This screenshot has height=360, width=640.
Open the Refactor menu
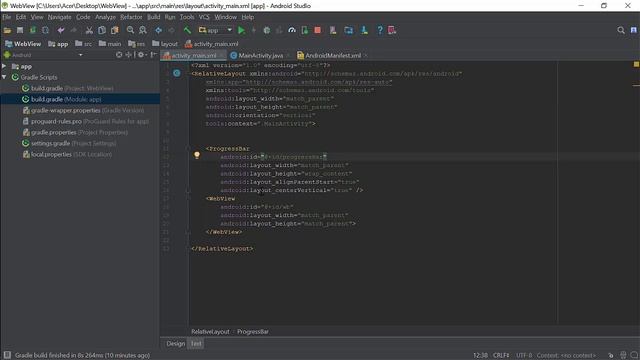pyautogui.click(x=131, y=17)
